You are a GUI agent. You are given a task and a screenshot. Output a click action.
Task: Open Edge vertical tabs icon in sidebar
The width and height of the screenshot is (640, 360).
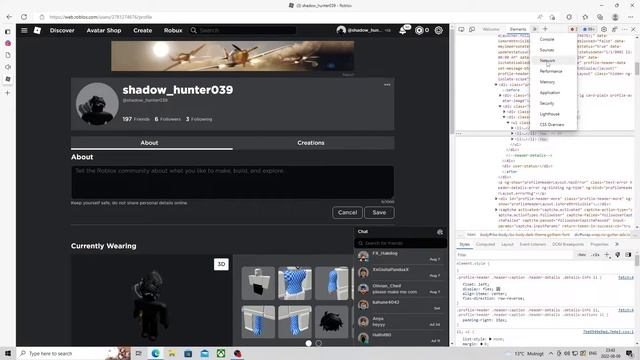click(x=8, y=31)
